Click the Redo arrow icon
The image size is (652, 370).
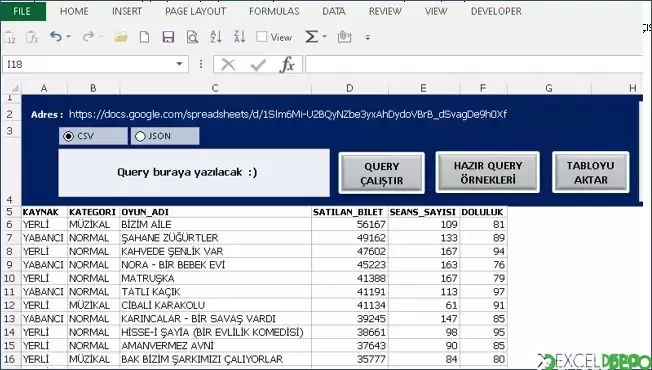tap(88, 37)
